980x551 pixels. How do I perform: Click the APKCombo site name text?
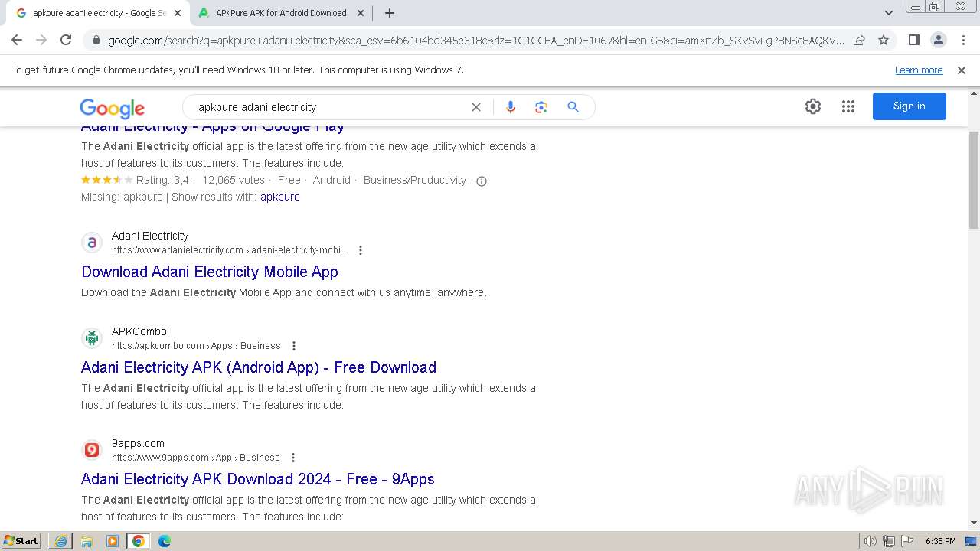(x=139, y=331)
